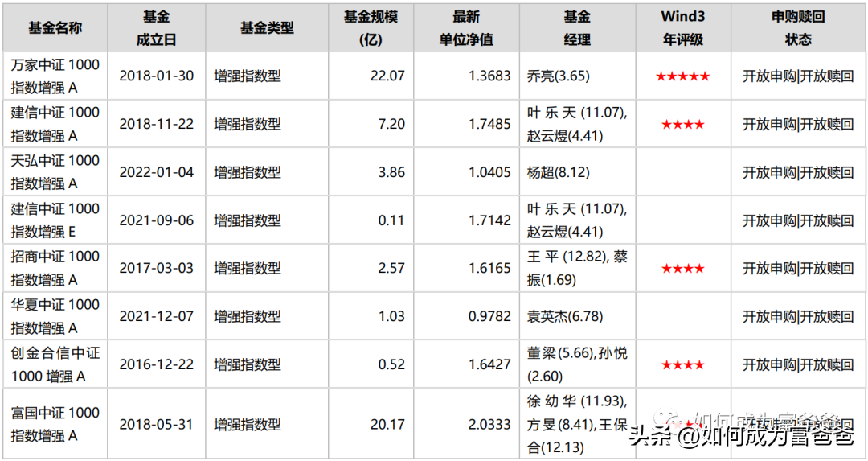
Task: Select fund name 建信中证1000指数增强E
Action: [55, 220]
